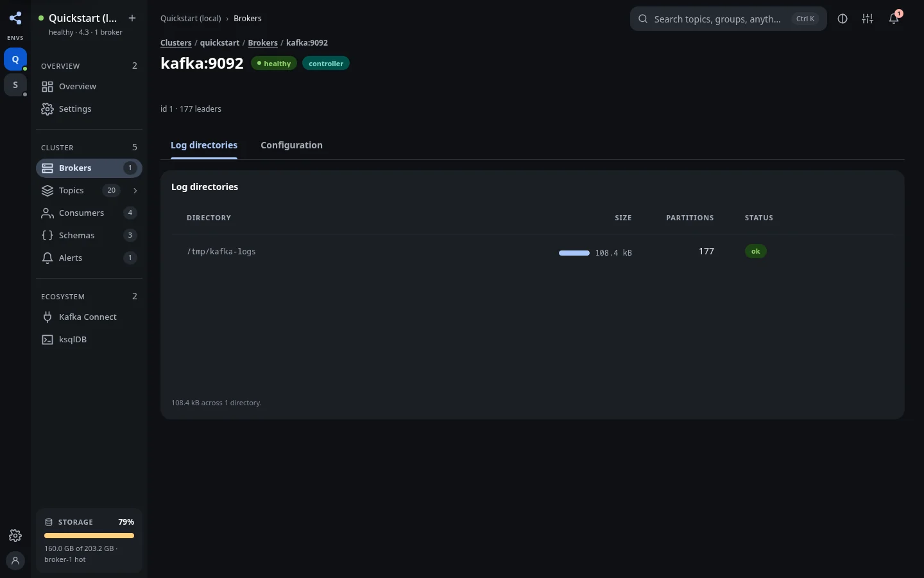Click the Settings gear icon in sidebar

pos(47,109)
